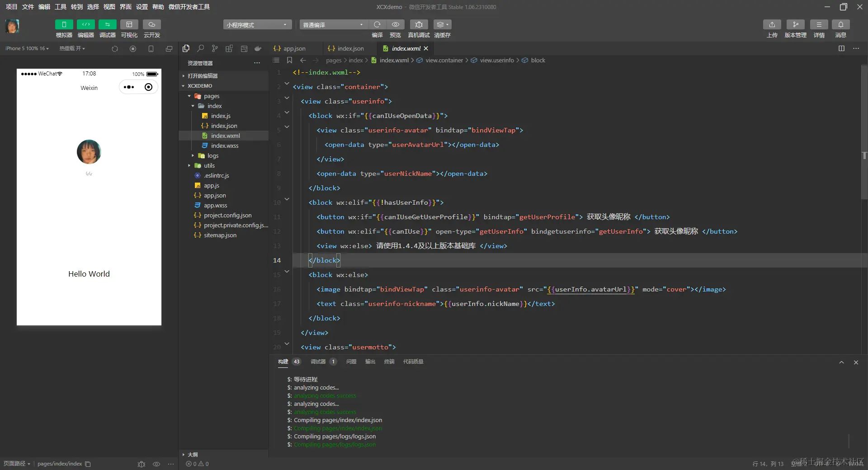The width and height of the screenshot is (868, 470).
Task: Click the search icon in sidebar
Action: (200, 48)
